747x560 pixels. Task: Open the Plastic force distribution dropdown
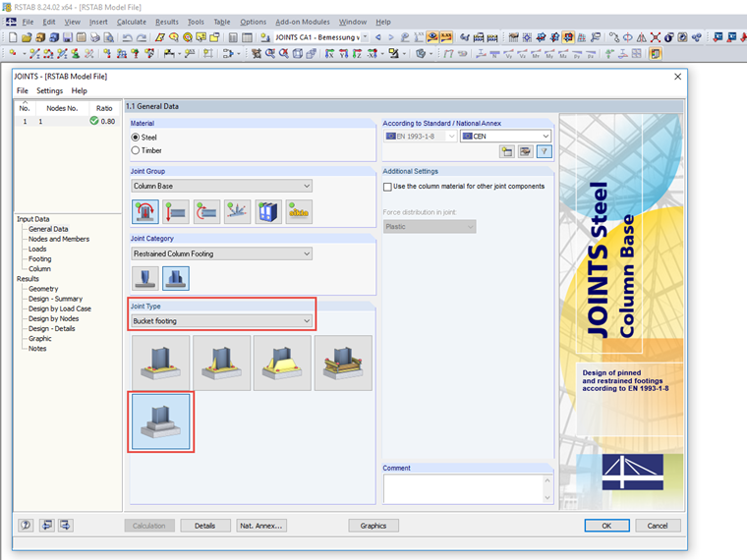pyautogui.click(x=430, y=227)
